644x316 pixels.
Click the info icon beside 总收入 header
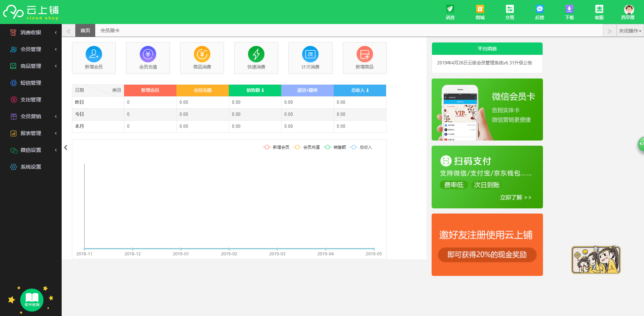(x=368, y=90)
